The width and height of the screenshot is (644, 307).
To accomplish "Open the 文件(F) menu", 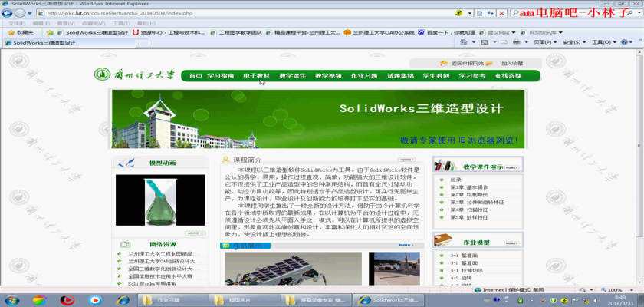I will (x=17, y=24).
